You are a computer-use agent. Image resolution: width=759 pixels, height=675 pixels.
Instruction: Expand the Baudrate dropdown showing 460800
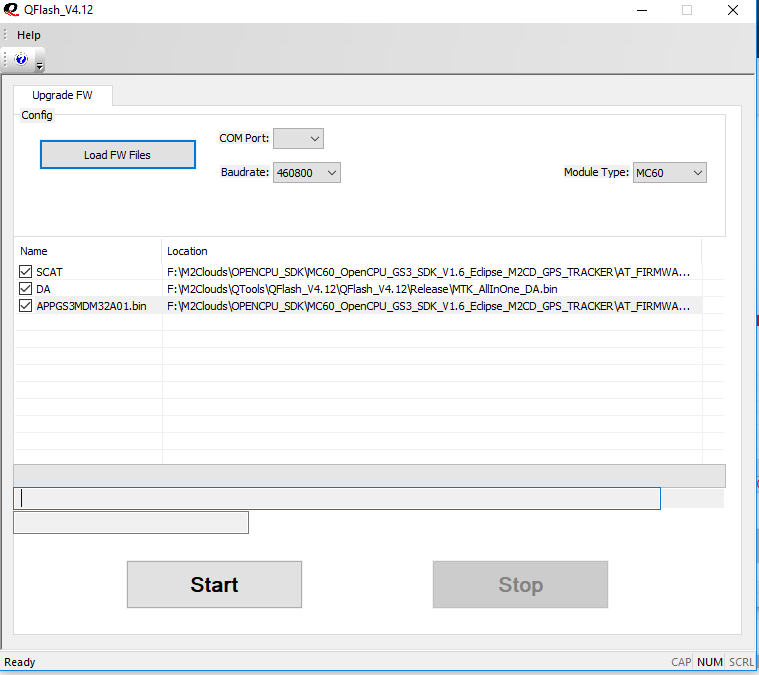click(x=307, y=173)
